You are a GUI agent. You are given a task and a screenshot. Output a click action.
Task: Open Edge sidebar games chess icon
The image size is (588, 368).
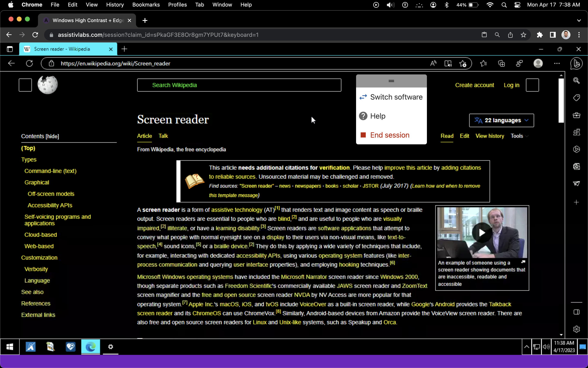[577, 132]
